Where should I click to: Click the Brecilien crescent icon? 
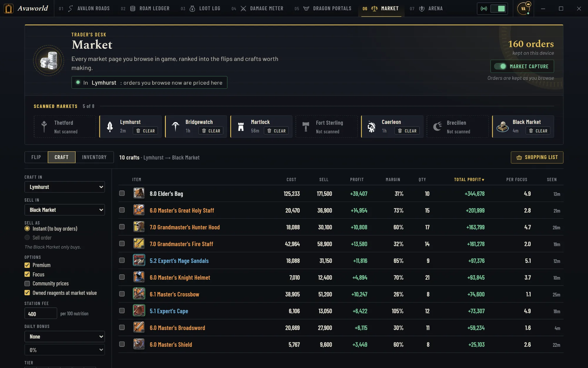pos(437,127)
